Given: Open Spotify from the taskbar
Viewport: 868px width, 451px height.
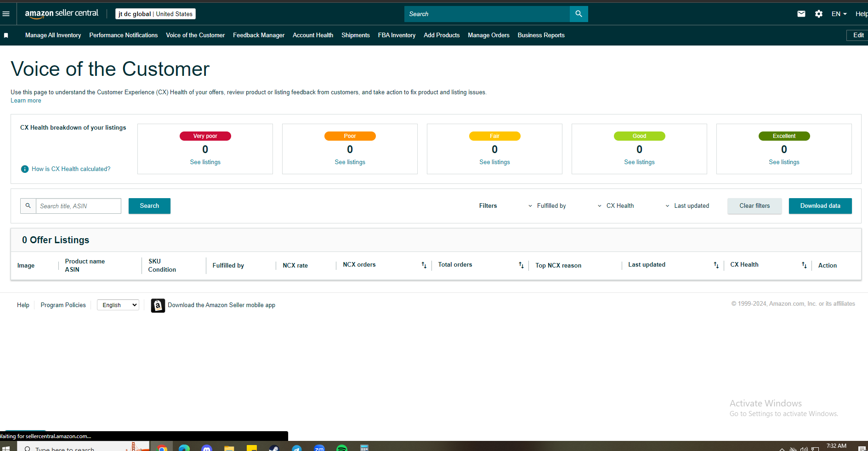Looking at the screenshot, I should [x=342, y=448].
